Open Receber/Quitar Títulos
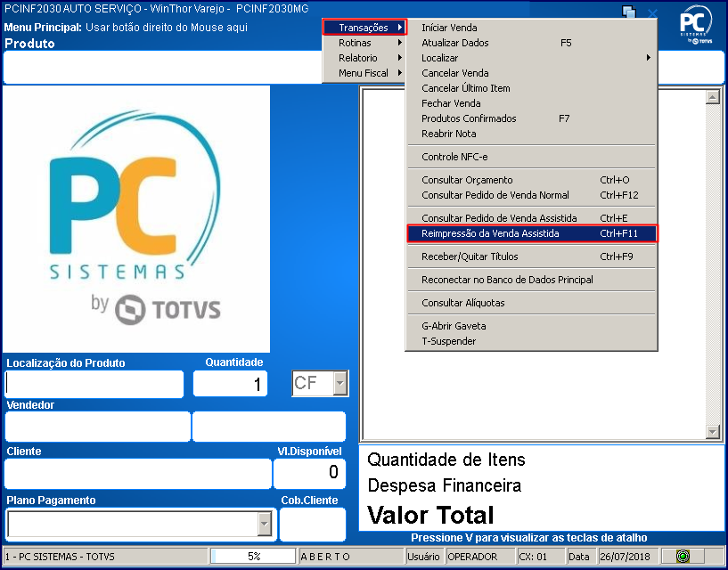 point(531,256)
